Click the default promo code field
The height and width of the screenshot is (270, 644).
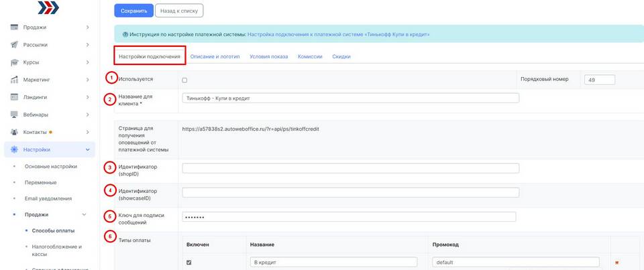516,262
